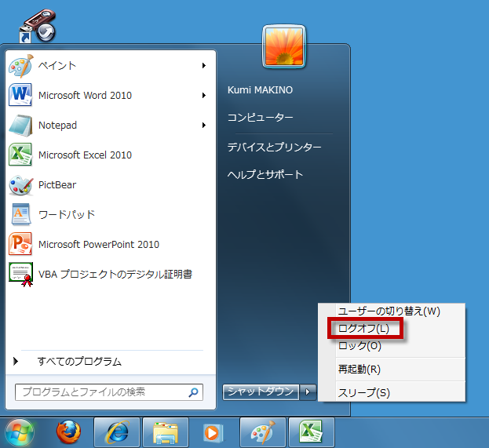This screenshot has width=489, height=448.
Task: Expand the Paint (ペイント) jump list arrow
Action: 203,65
